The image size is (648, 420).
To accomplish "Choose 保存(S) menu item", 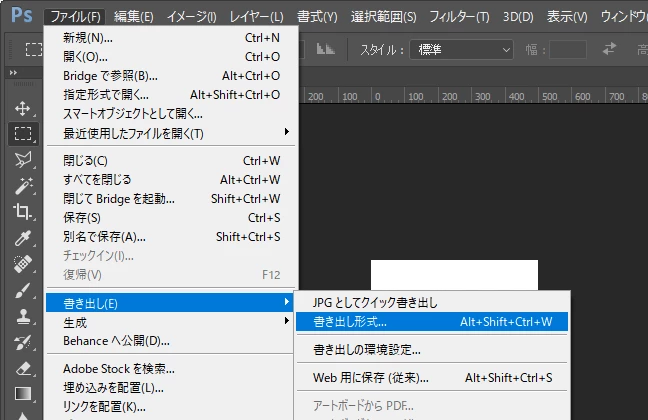I will point(171,217).
